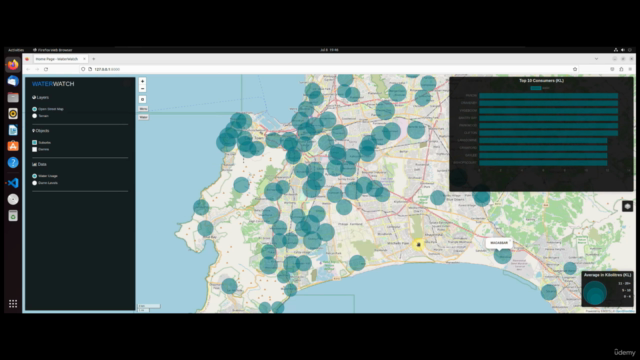
Task: Click the legend circle in Average in Kilolitres box
Action: [595, 293]
